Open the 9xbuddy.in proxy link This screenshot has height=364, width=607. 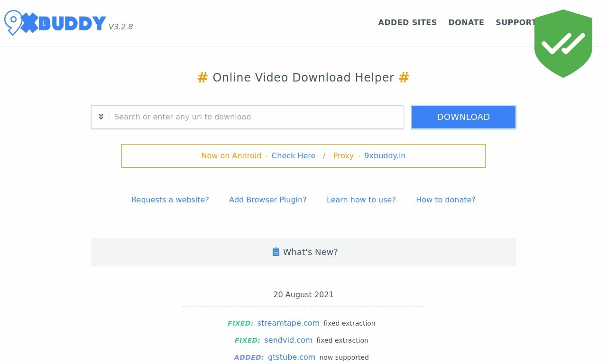pyautogui.click(x=385, y=156)
